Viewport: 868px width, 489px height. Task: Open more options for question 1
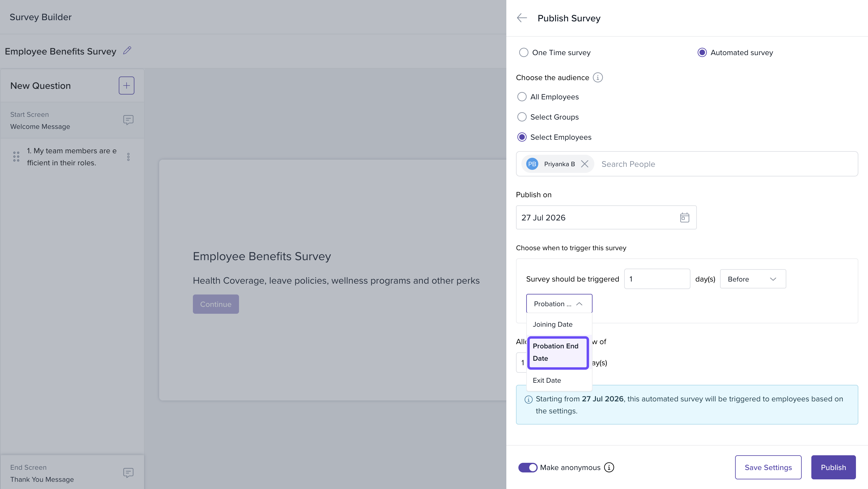coord(128,157)
